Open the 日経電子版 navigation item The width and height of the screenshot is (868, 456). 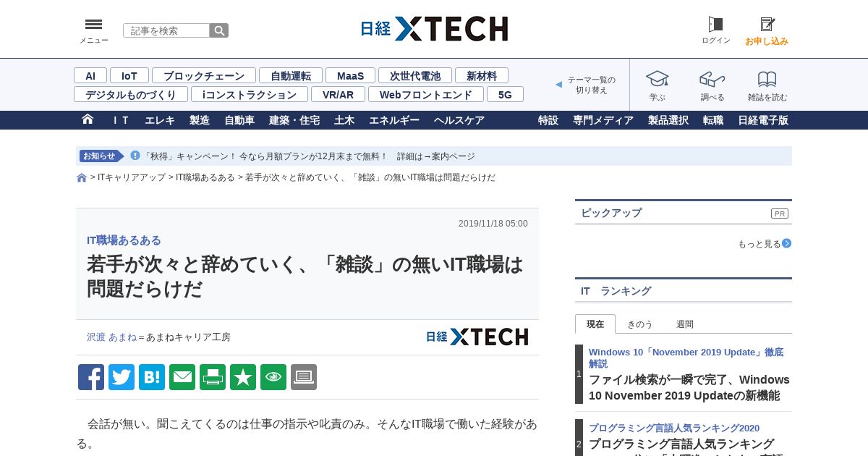[763, 120]
